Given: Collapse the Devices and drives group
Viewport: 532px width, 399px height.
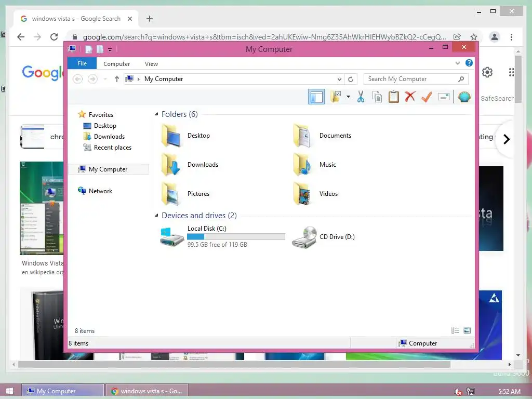Looking at the screenshot, I should pyautogui.click(x=156, y=216).
